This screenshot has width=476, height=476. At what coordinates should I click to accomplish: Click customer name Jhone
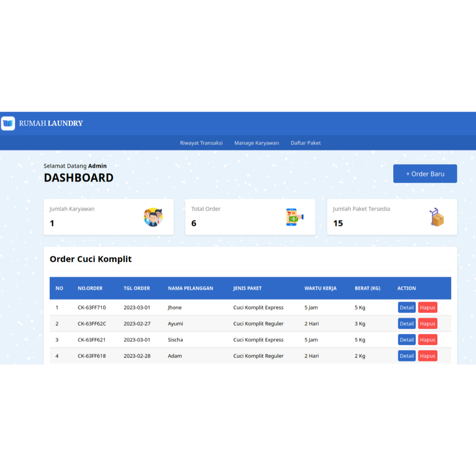pos(175,308)
